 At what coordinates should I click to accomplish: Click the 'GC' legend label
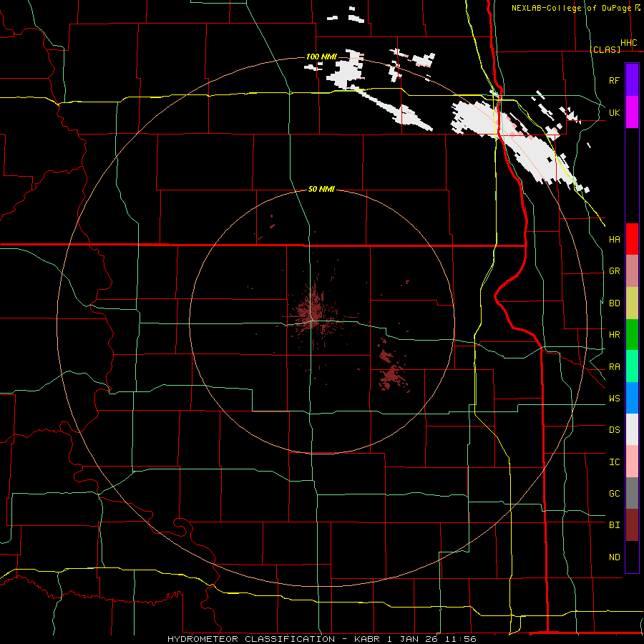pos(614,493)
